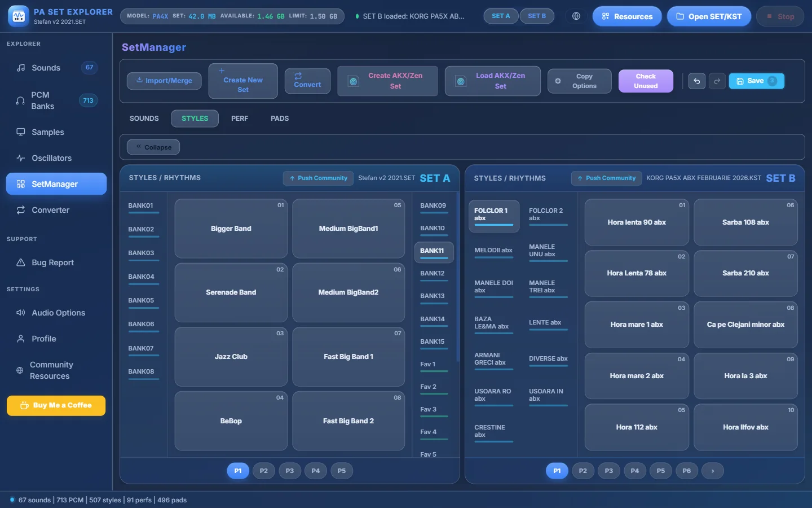
Task: Select the Jazz Club style card
Action: click(231, 357)
